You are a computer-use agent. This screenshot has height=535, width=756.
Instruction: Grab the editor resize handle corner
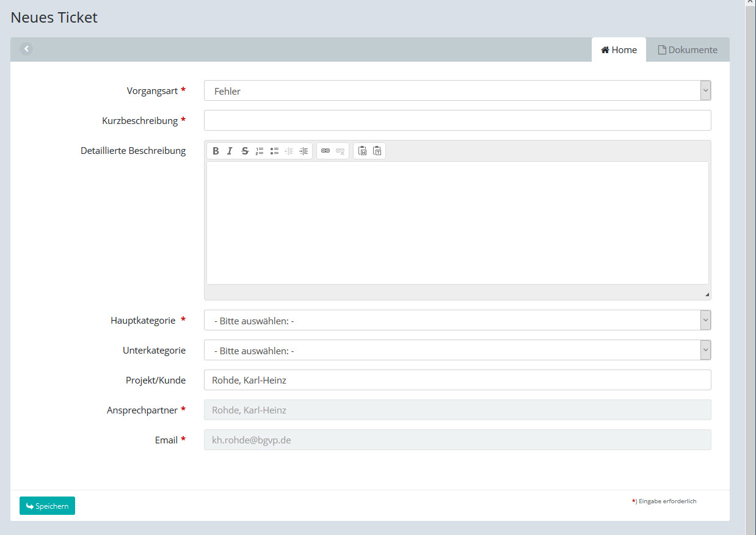pyautogui.click(x=707, y=295)
